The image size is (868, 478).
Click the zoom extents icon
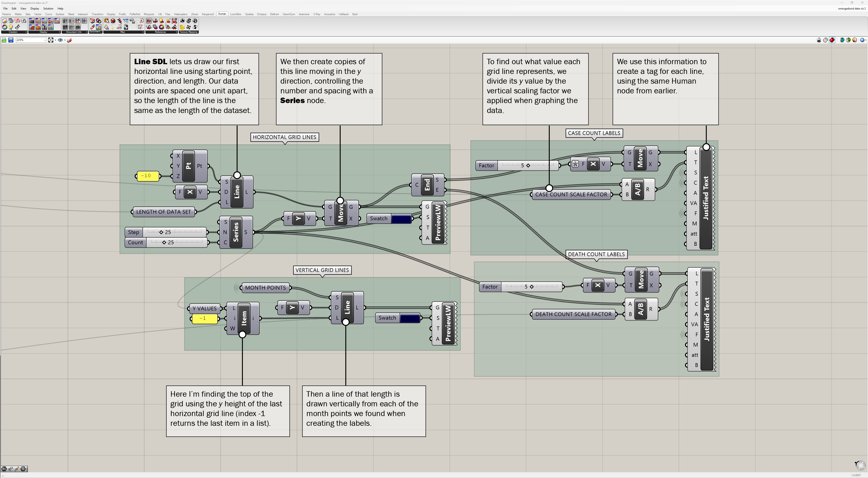(x=51, y=40)
